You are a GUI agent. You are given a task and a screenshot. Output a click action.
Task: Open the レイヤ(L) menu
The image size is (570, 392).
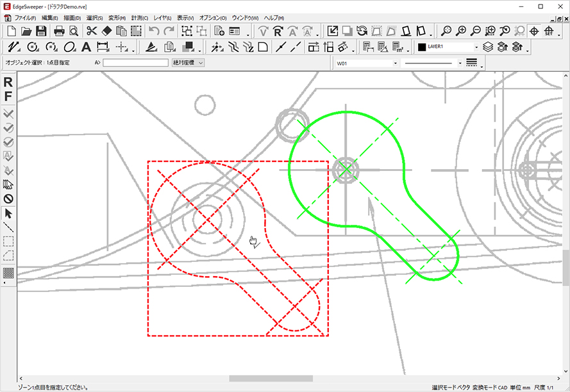pos(163,18)
